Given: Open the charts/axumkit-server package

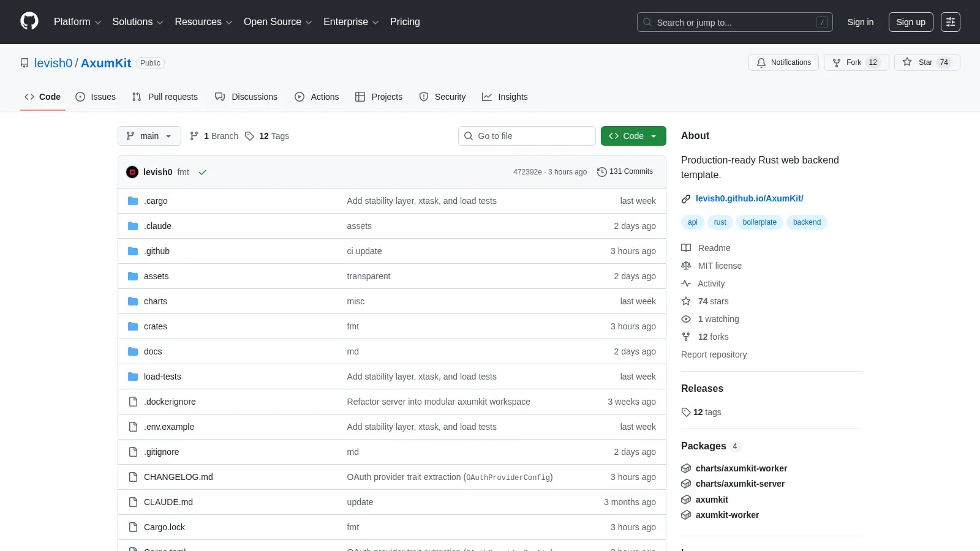Looking at the screenshot, I should 740,484.
